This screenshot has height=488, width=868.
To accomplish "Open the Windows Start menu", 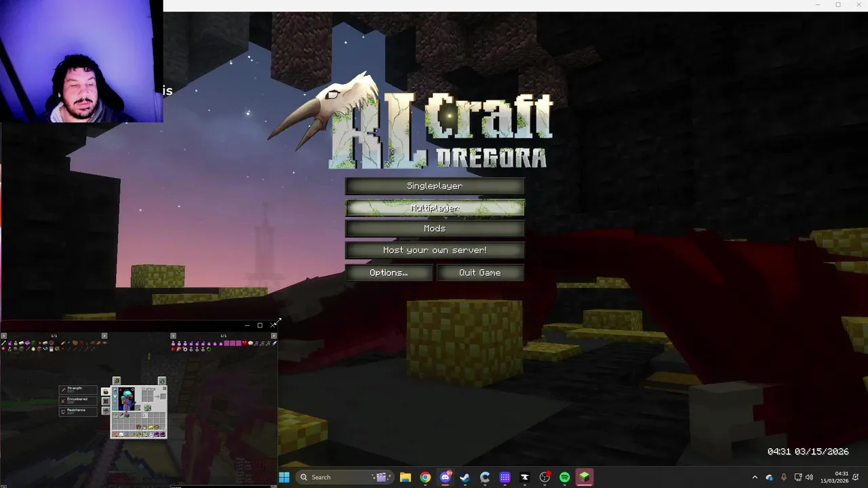I will pyautogui.click(x=284, y=477).
